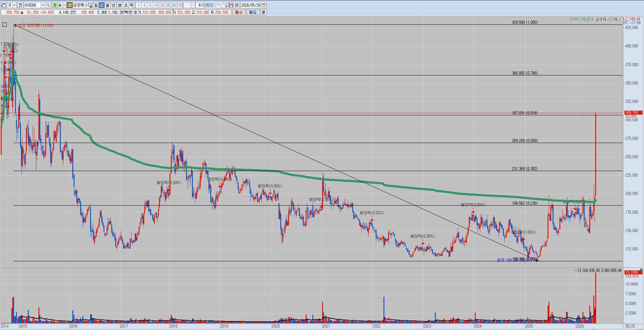Choose interval 60 button
The height and width of the screenshot is (330, 644).
[174, 5]
